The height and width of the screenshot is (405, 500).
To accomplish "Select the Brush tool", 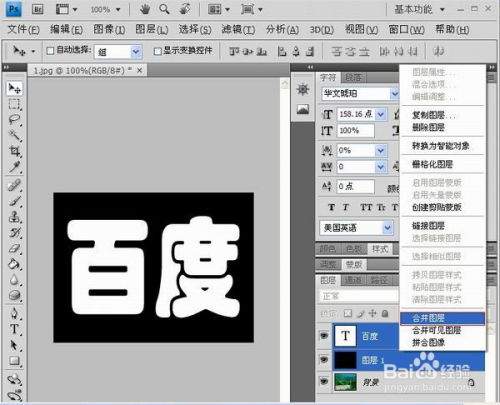I will point(14,201).
